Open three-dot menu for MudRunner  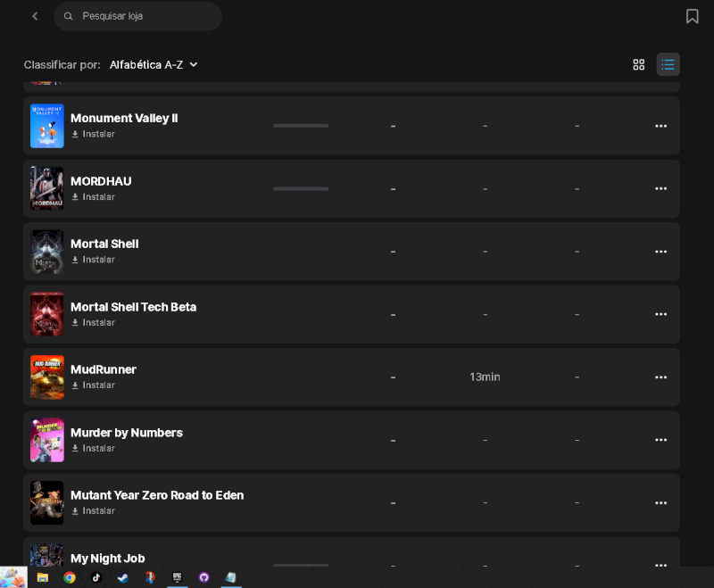660,377
